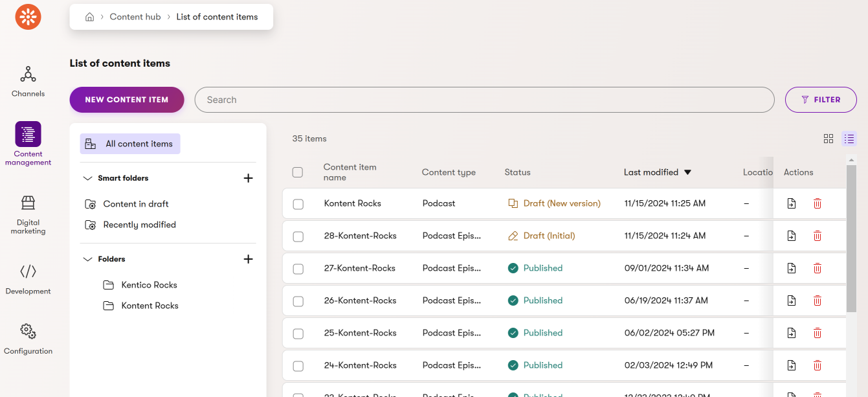868x397 pixels.
Task: Click the Published status of 25-Kontent-Rocks
Action: click(535, 333)
